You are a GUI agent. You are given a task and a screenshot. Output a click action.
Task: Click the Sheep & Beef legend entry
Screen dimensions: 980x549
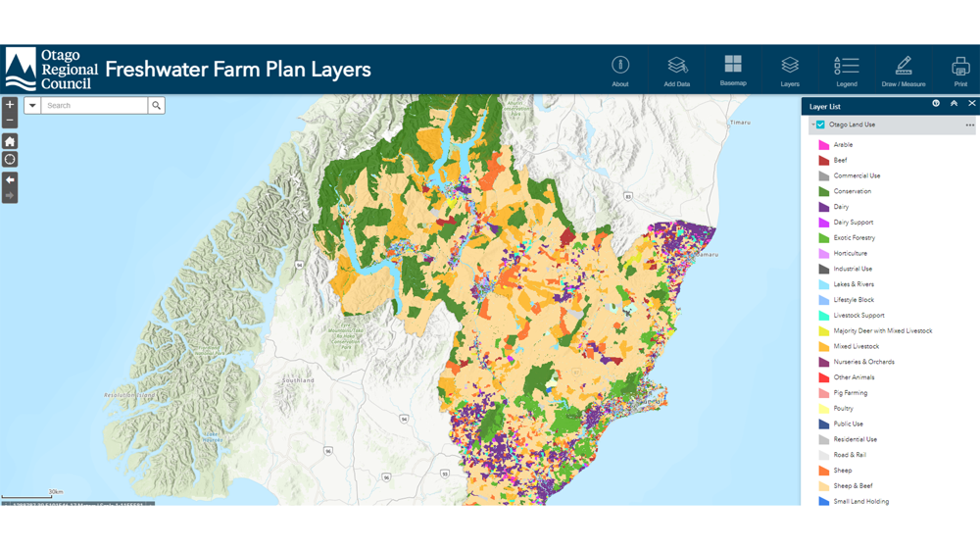(x=853, y=486)
